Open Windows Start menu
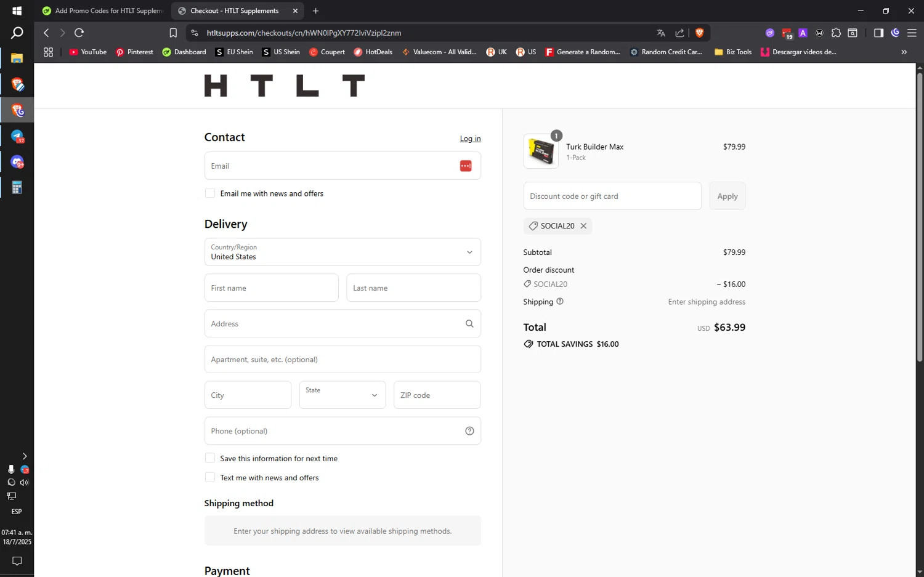 17,10
